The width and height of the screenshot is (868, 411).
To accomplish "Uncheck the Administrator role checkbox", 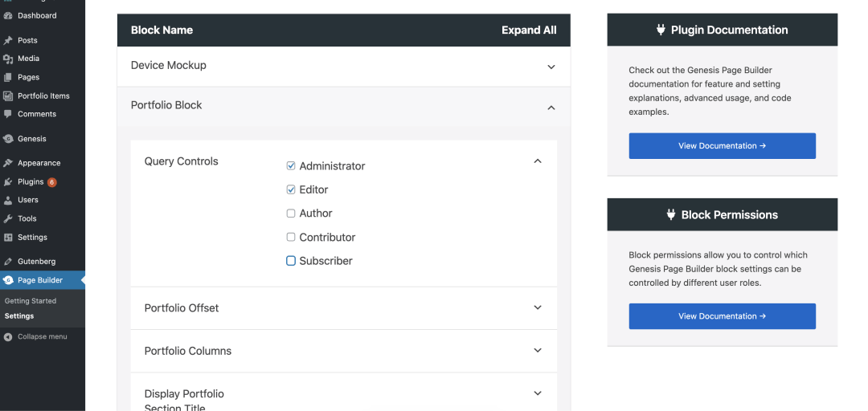I will click(x=291, y=166).
